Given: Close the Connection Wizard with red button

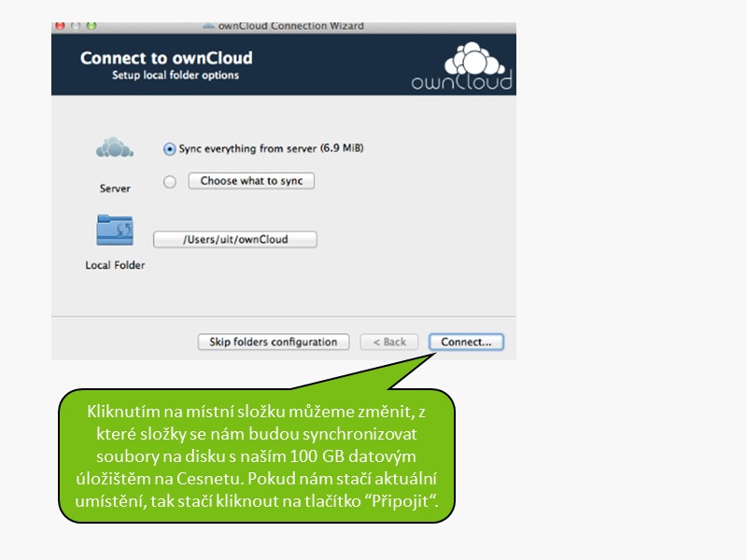Looking at the screenshot, I should 61,26.
